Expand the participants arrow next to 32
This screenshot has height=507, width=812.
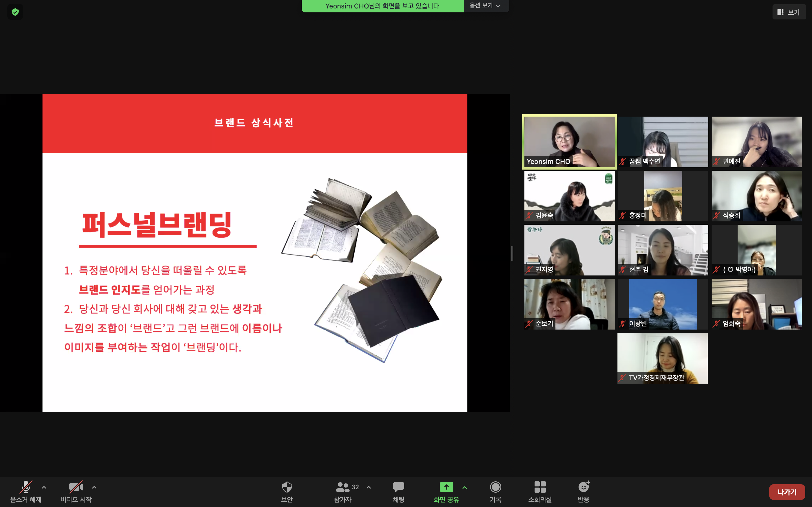pos(369,487)
